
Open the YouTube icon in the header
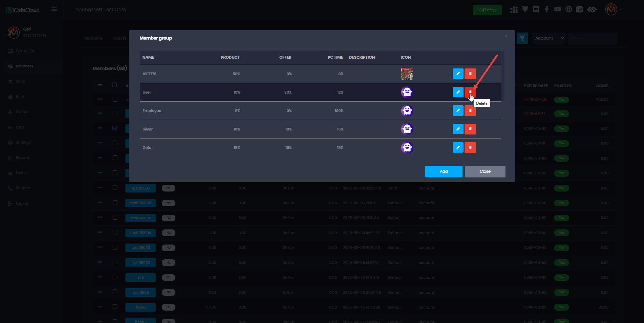tap(557, 9)
